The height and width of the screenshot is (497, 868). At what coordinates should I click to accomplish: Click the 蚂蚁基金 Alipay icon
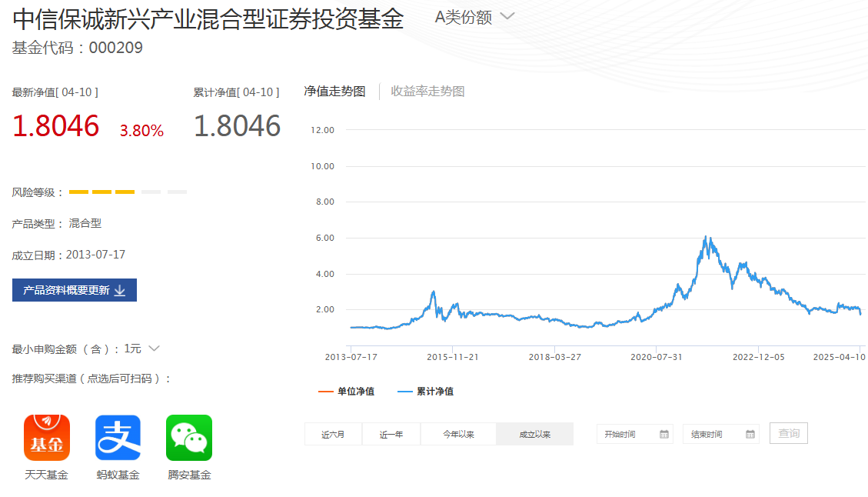(118, 437)
